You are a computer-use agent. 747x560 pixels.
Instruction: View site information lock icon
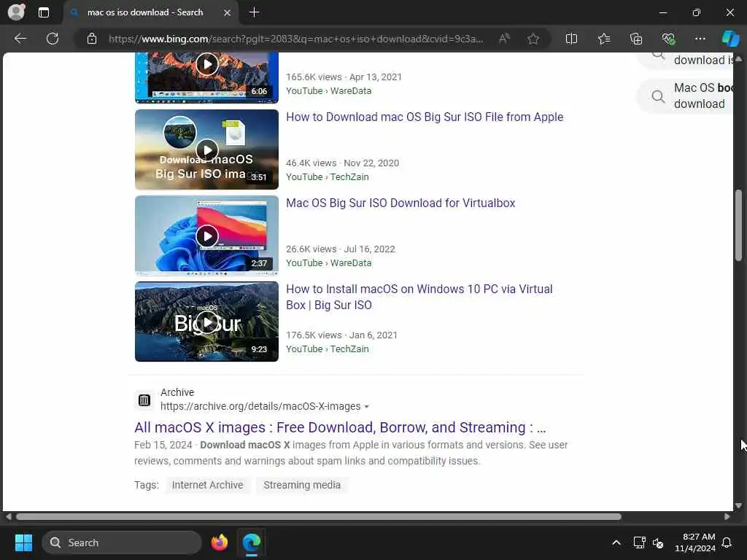click(x=92, y=39)
